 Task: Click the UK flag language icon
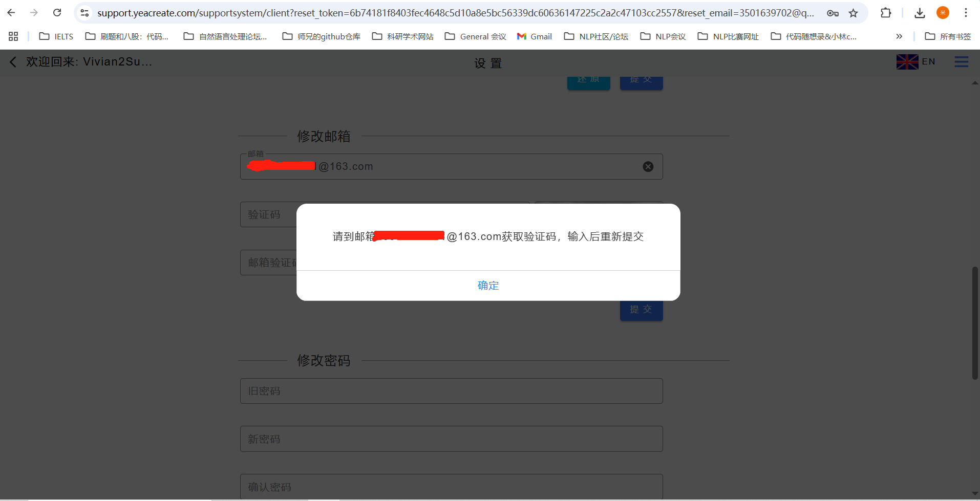coord(907,62)
